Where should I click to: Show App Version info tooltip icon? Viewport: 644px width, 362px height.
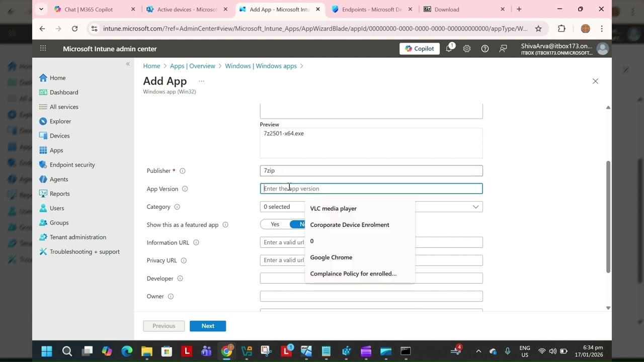point(185,189)
